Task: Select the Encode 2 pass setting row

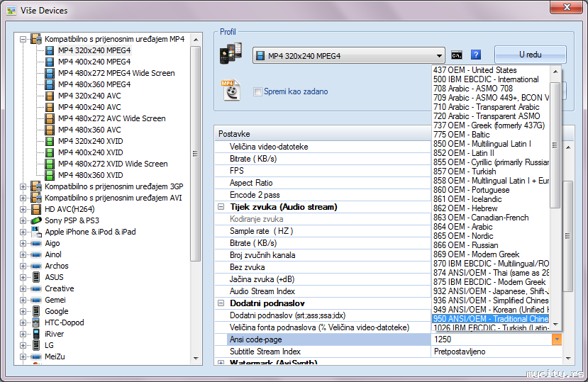Action: [323, 195]
